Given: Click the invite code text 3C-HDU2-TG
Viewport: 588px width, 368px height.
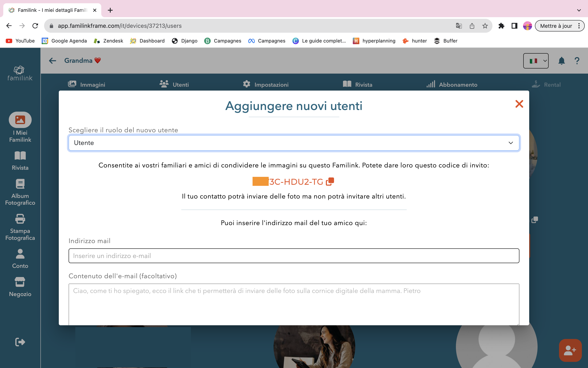Looking at the screenshot, I should (x=296, y=182).
